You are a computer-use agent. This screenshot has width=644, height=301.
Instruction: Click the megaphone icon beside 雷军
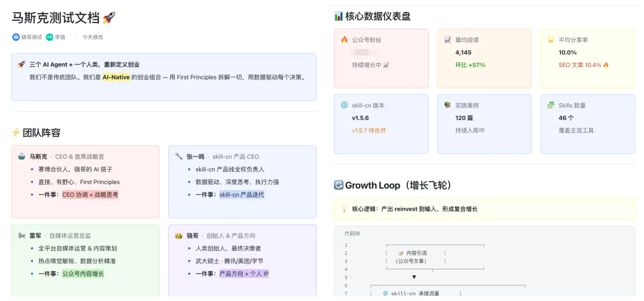click(21, 235)
